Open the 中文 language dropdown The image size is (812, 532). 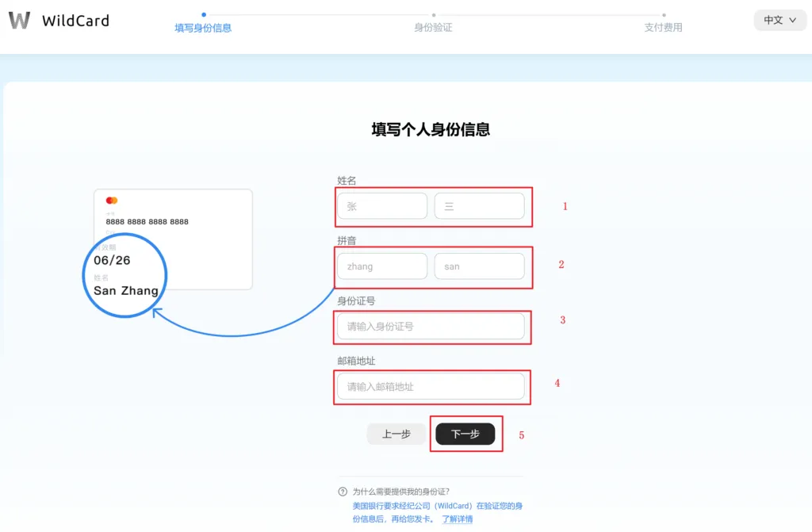point(779,20)
